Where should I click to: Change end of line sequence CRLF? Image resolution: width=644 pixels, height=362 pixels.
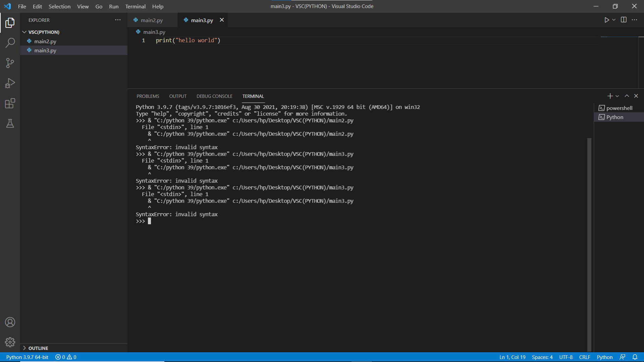[x=585, y=357]
